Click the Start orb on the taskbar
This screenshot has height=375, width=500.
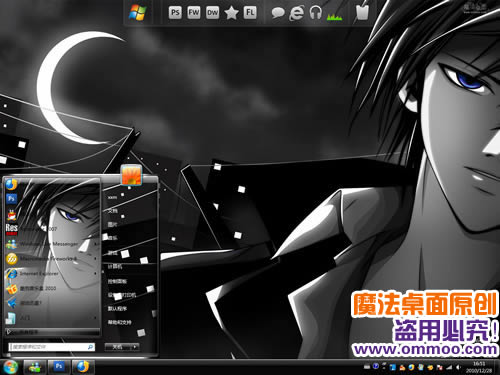[x=11, y=367]
